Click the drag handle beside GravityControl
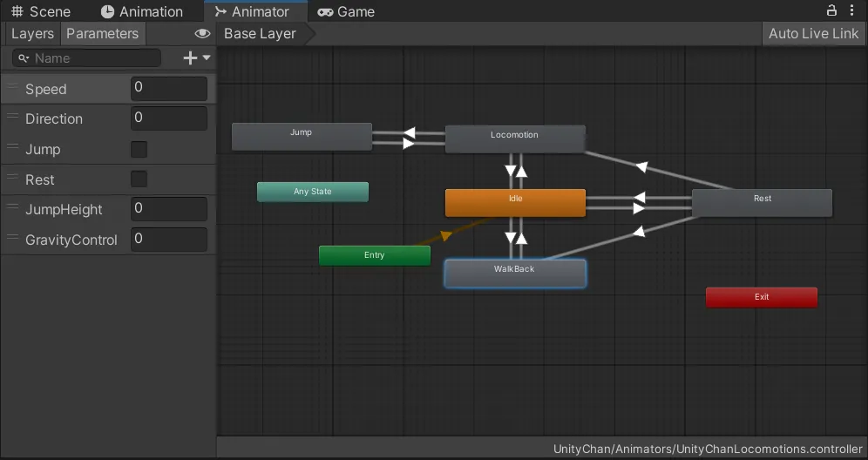This screenshot has width=868, height=460. click(x=12, y=237)
